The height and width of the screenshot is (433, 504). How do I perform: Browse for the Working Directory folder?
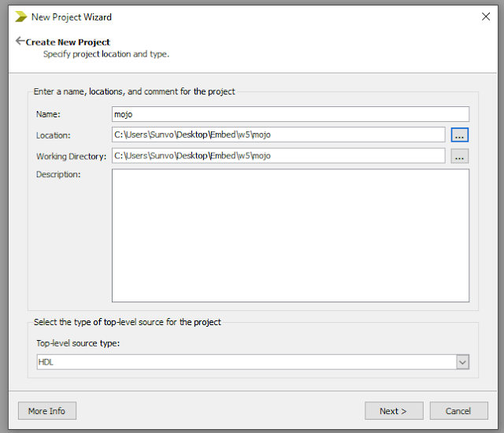point(459,156)
